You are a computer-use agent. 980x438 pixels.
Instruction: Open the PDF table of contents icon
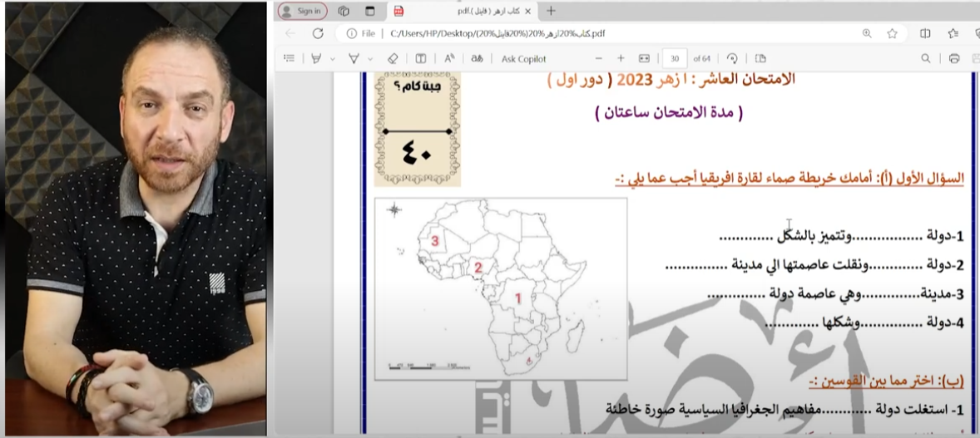tap(289, 58)
